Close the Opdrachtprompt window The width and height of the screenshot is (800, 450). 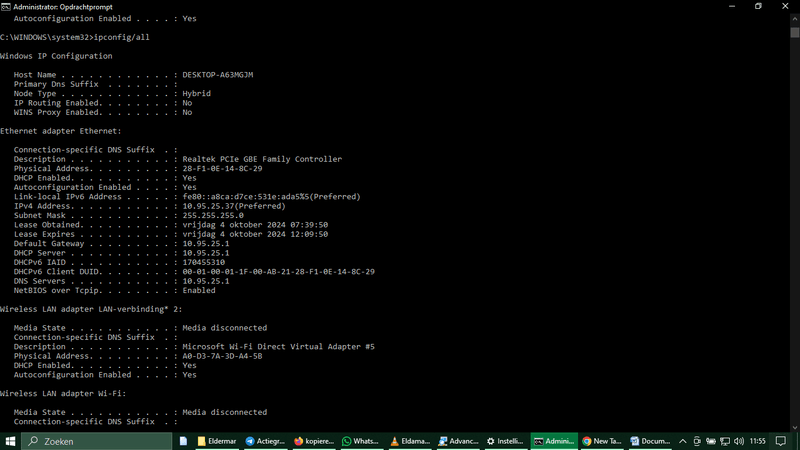point(785,6)
